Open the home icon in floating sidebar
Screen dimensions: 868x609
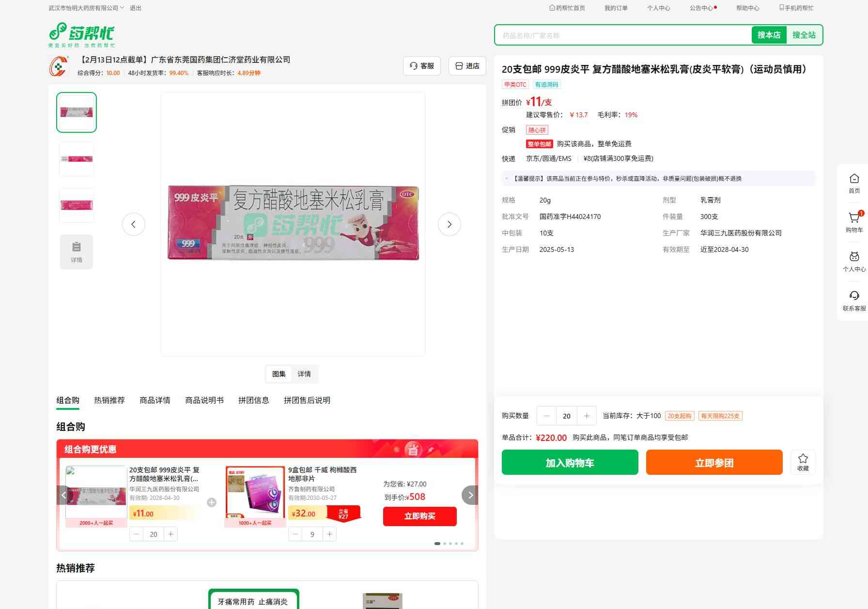pos(854,179)
